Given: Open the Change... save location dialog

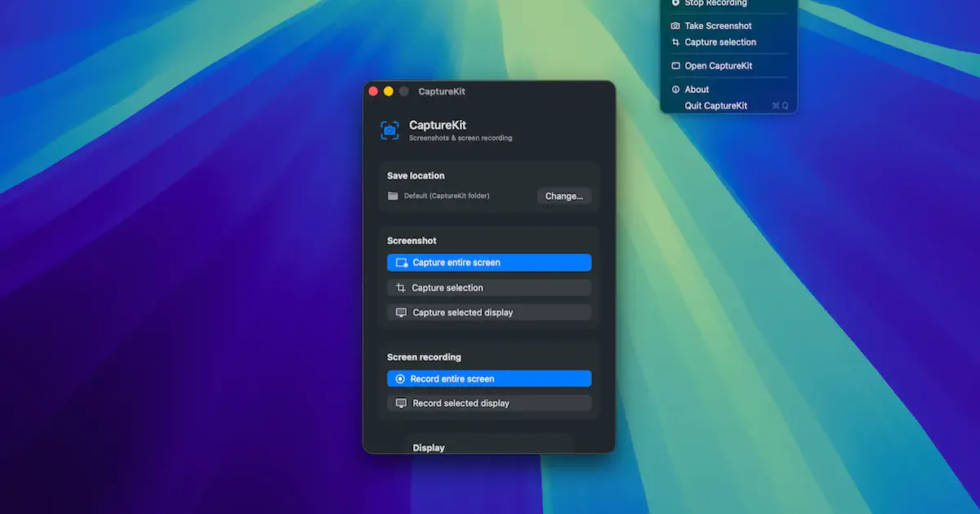Looking at the screenshot, I should [x=564, y=196].
